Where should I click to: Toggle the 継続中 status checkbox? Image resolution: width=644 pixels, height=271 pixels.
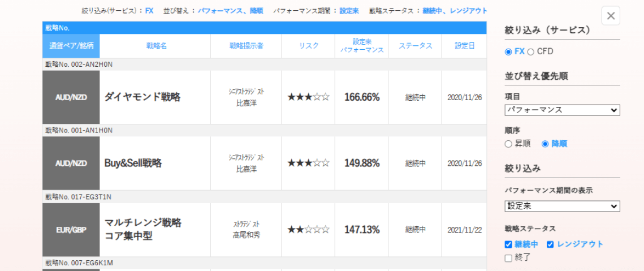tap(508, 244)
